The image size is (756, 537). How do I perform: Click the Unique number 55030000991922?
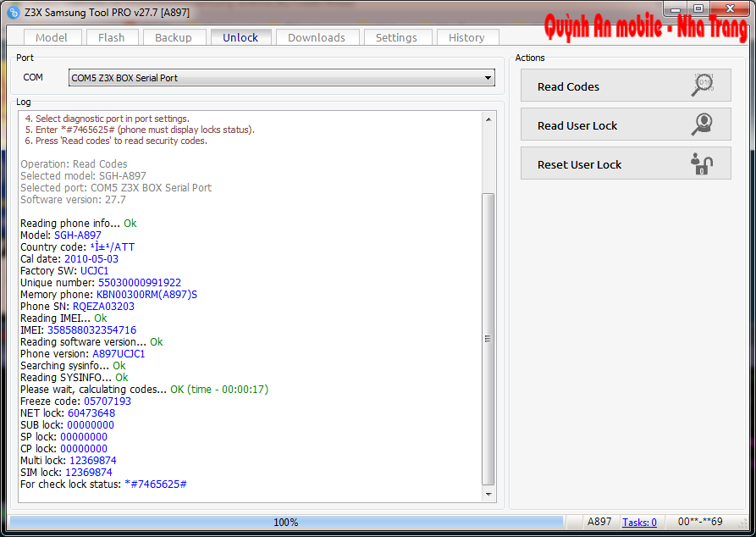[140, 283]
